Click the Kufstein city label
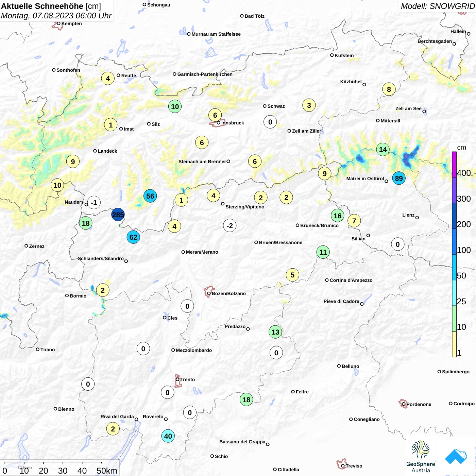Screen dimensions: 476x476 click(x=344, y=55)
